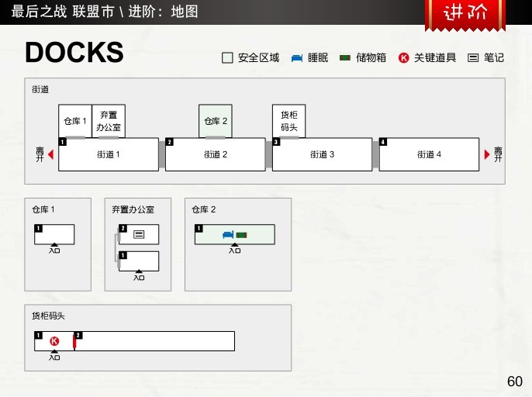Image resolution: width=532 pixels, height=397 pixels.
Task: Select the 街道 1 street block
Action: click(108, 154)
